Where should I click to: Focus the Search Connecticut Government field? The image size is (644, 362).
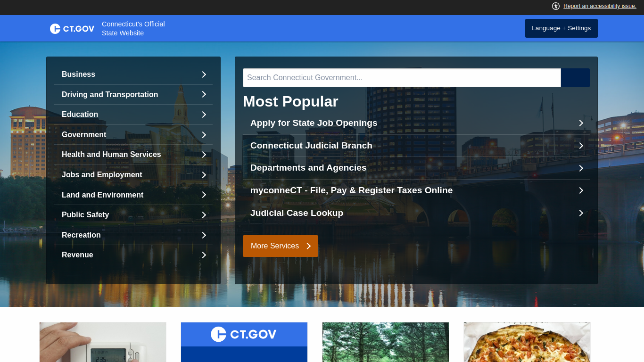[402, 78]
